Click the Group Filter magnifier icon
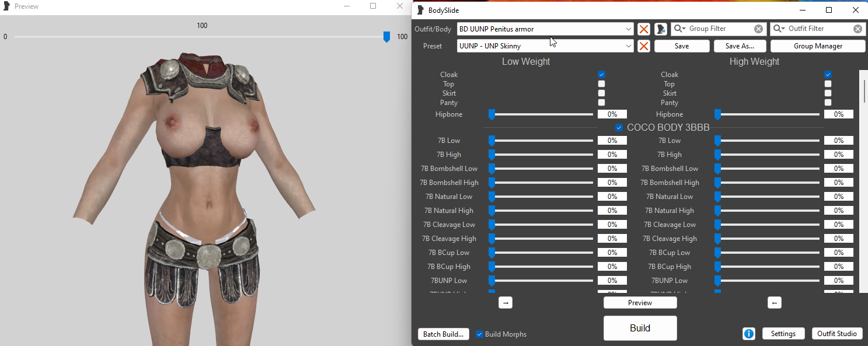 coord(680,29)
